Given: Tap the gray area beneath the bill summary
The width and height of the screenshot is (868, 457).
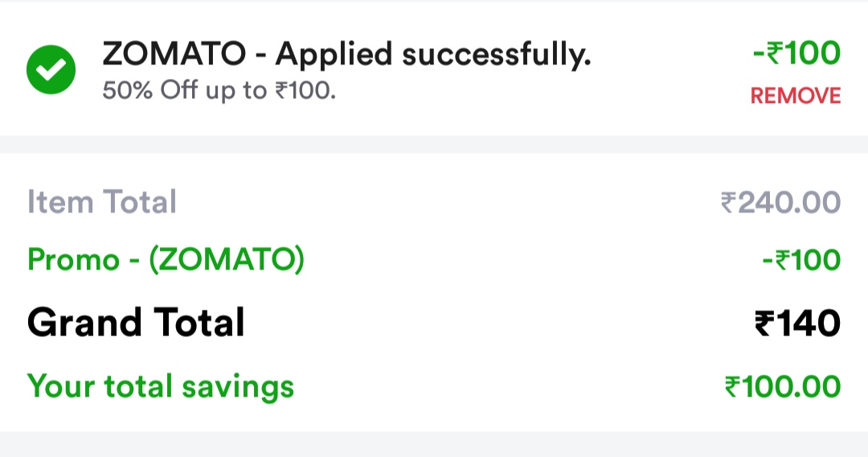Looking at the screenshot, I should (434, 444).
